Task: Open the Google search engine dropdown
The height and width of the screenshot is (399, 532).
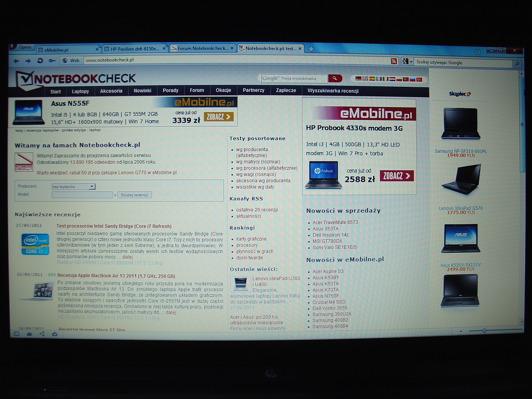Action: pos(407,62)
